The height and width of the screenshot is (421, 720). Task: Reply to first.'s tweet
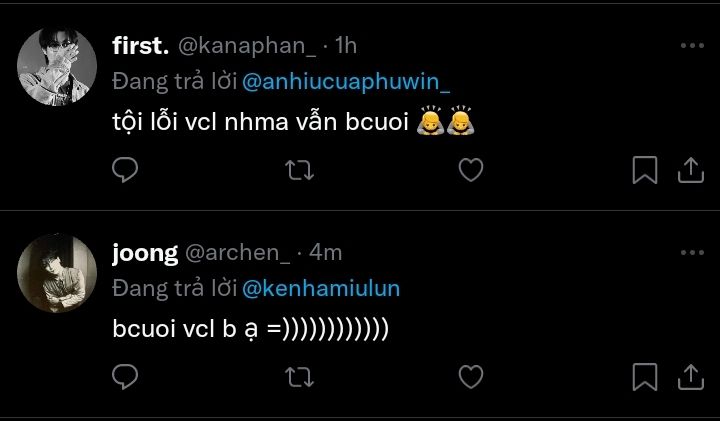pyautogui.click(x=124, y=170)
